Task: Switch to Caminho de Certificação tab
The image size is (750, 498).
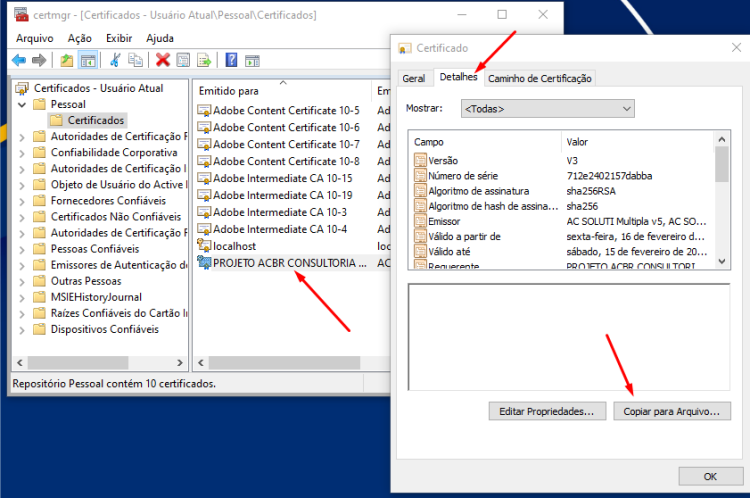Action: point(540,78)
